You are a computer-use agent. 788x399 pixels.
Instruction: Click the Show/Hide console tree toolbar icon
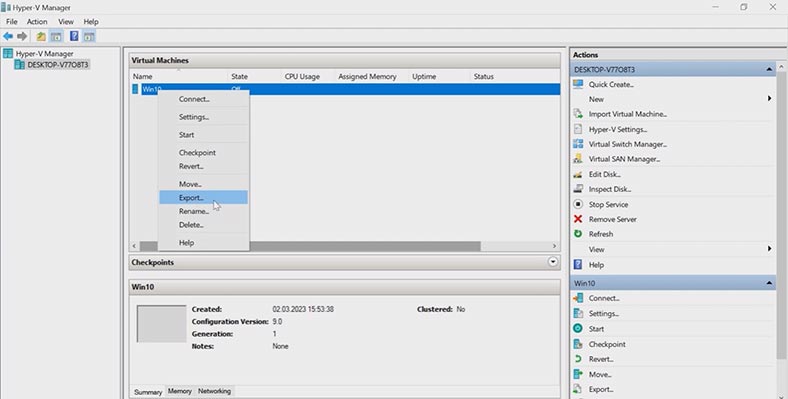pos(56,36)
